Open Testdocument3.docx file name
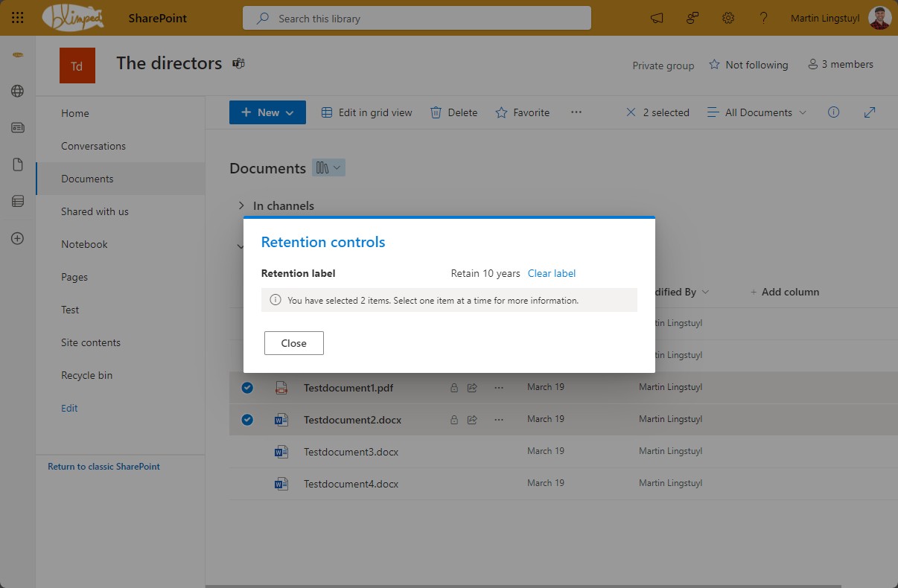The width and height of the screenshot is (898, 588). point(351,452)
